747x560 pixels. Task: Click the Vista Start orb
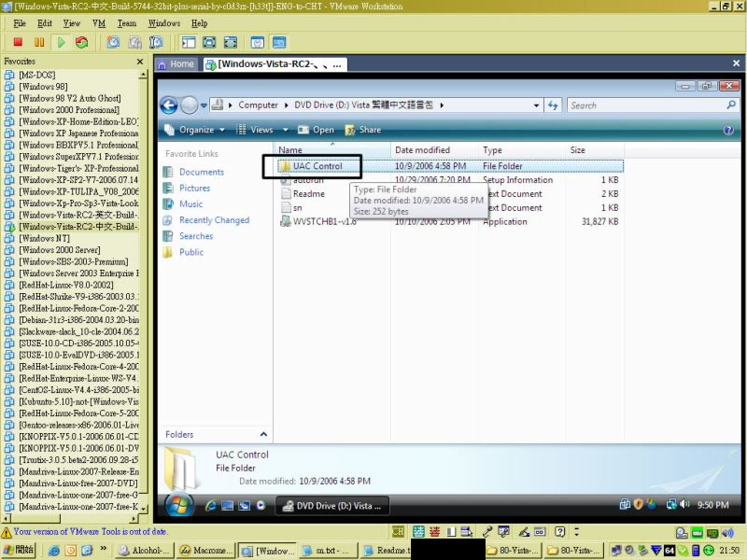coord(179,505)
